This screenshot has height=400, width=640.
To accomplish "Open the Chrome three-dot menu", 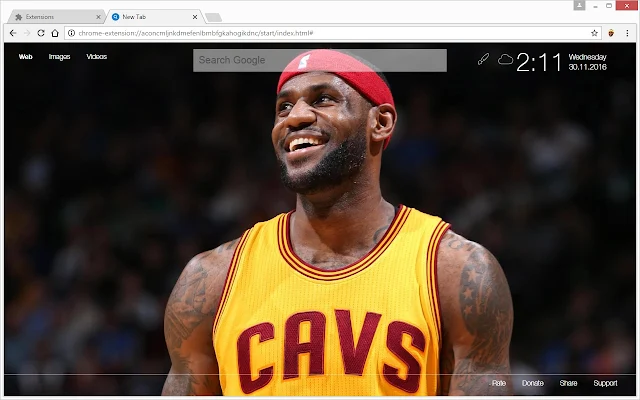I will coord(627,33).
